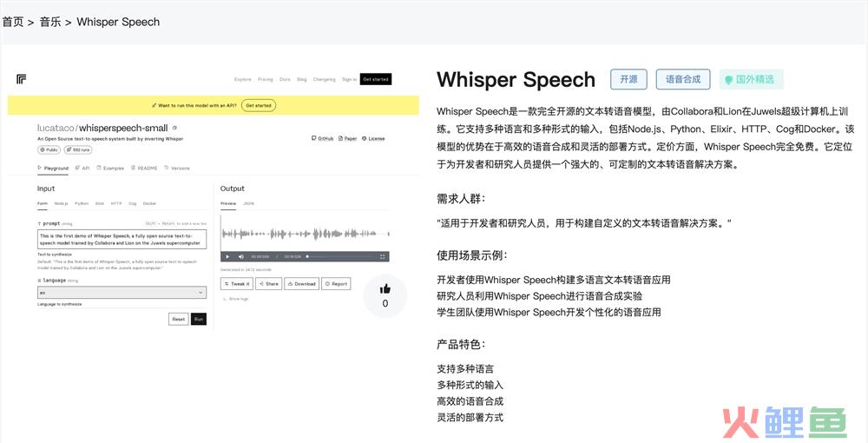Image resolution: width=868 pixels, height=443 pixels.
Task: Click the Run button
Action: pyautogui.click(x=199, y=319)
